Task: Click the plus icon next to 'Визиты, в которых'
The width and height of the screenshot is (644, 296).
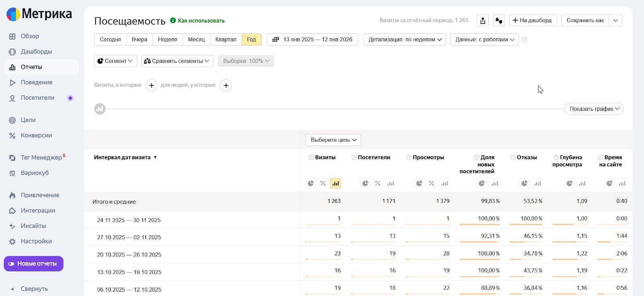Action: 151,85
